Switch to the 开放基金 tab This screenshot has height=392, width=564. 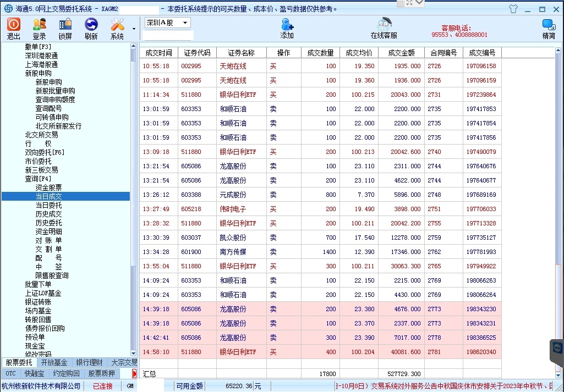(54, 362)
